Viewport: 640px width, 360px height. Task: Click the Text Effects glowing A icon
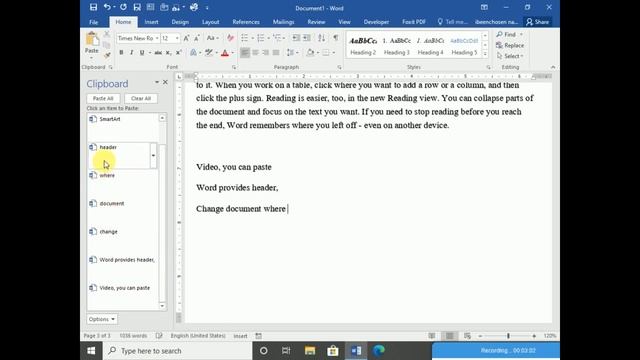tap(193, 53)
